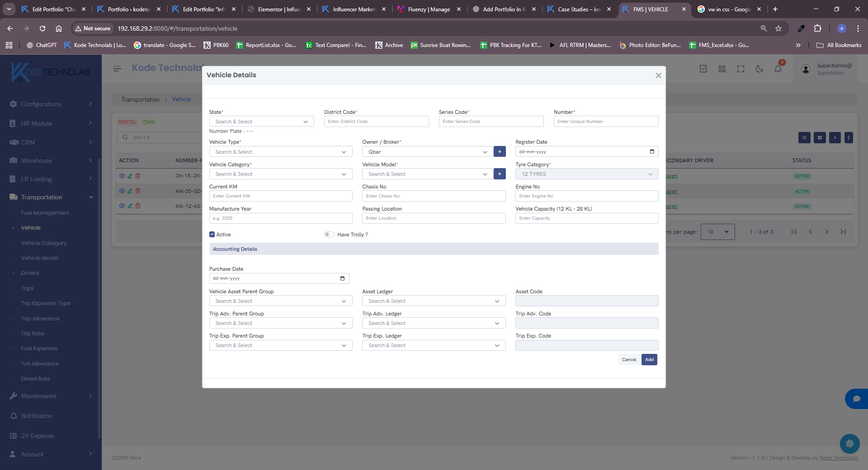Open Vehicle Category in sidebar
This screenshot has width=868, height=470.
click(44, 243)
